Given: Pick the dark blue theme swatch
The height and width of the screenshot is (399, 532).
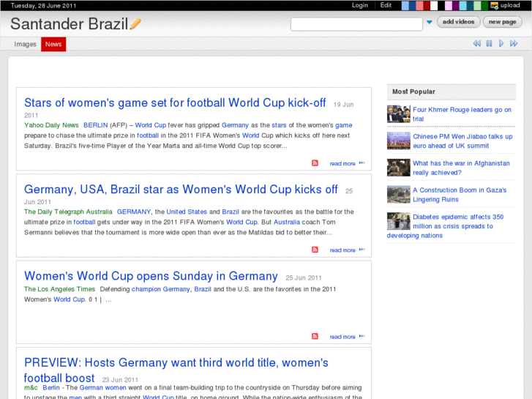Looking at the screenshot, I should click(x=412, y=5).
